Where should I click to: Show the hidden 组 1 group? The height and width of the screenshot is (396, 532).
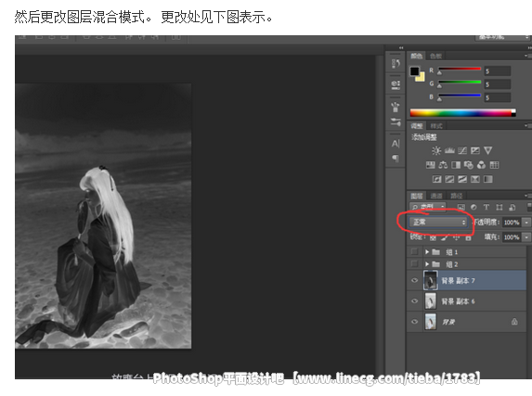point(414,251)
